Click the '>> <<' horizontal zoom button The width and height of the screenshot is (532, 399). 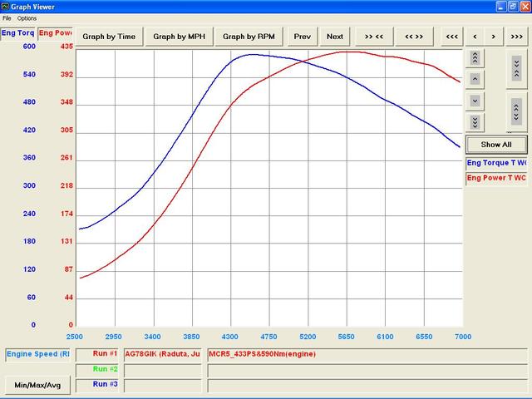pos(374,37)
